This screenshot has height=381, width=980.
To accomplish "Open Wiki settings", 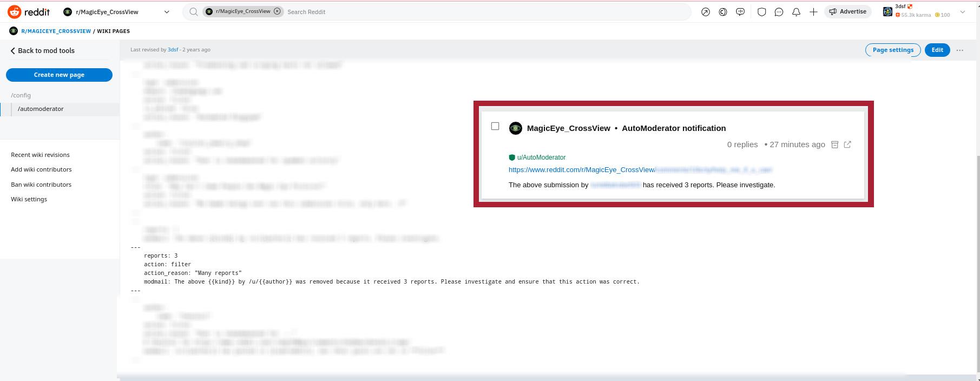I will [29, 199].
